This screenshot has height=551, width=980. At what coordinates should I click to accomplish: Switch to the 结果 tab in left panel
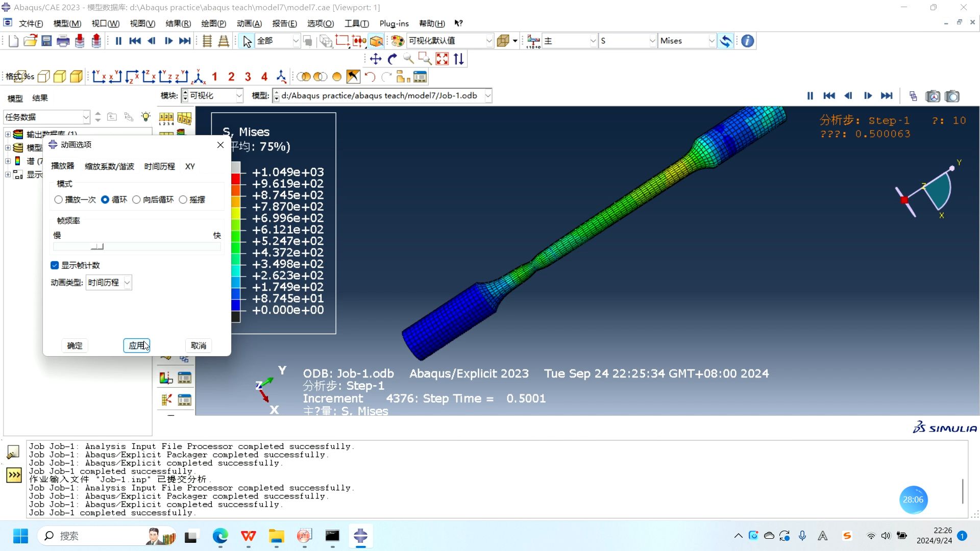(x=40, y=98)
